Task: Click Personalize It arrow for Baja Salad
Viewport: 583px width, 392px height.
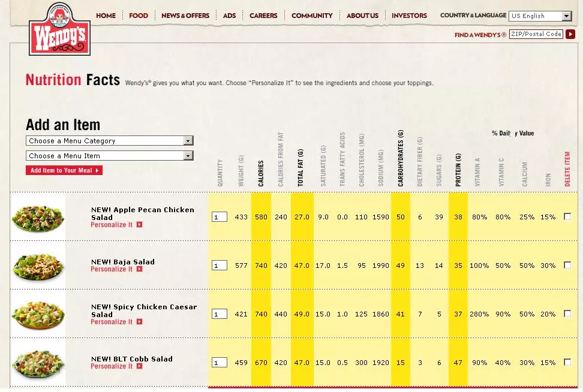Action: pos(139,269)
